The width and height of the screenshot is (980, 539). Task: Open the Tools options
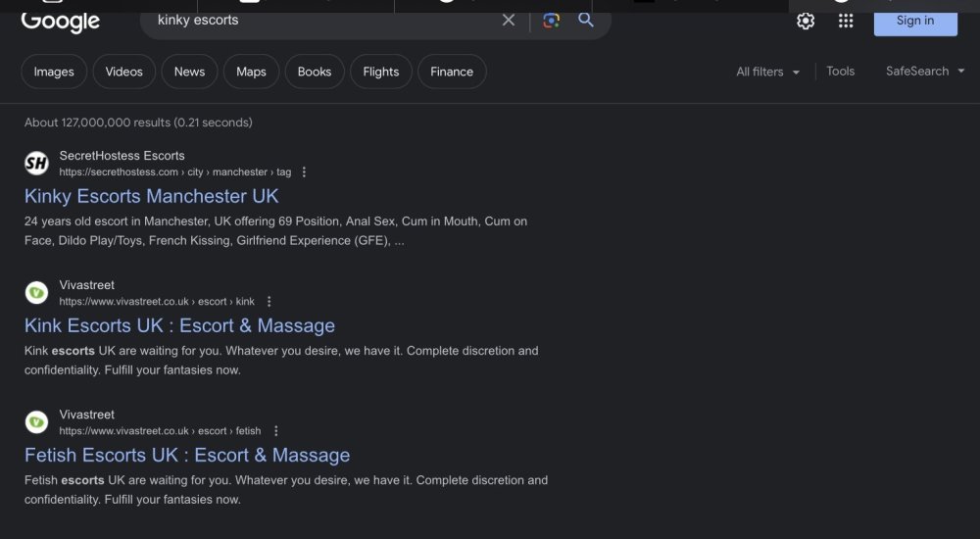(840, 72)
